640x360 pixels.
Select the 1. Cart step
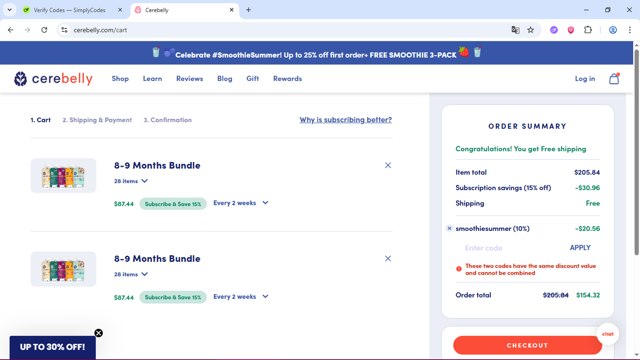40,120
